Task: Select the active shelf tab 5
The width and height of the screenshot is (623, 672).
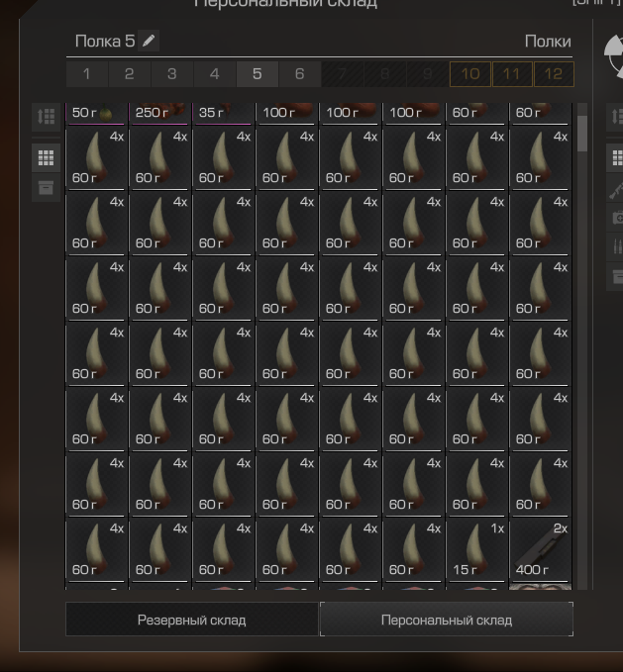Action: [257, 74]
